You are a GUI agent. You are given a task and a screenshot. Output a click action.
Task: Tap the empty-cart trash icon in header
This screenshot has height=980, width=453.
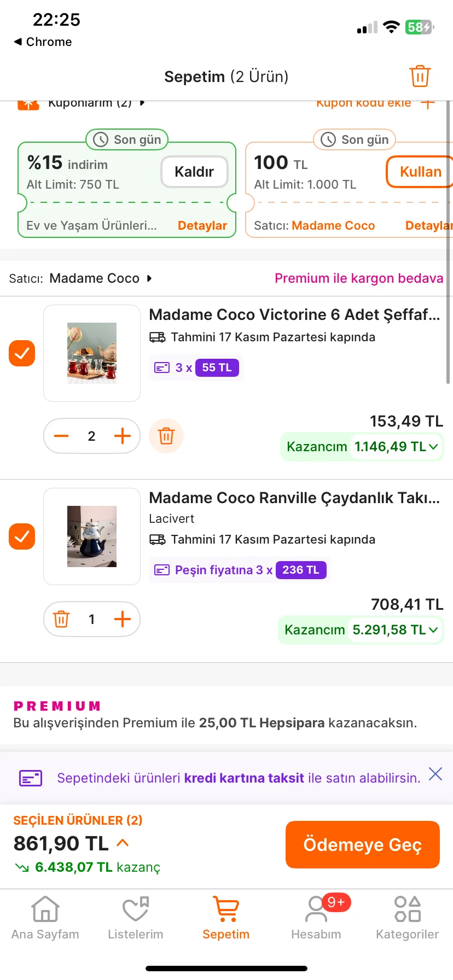[420, 76]
